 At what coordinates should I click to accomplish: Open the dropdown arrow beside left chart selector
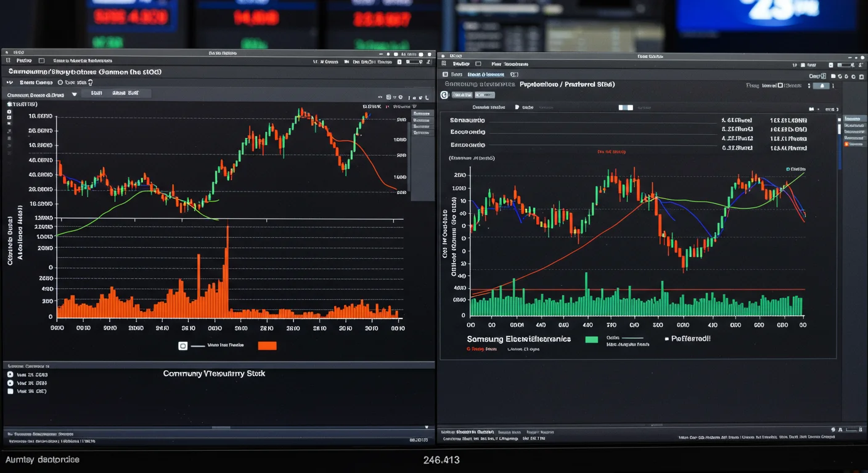pyautogui.click(x=74, y=95)
